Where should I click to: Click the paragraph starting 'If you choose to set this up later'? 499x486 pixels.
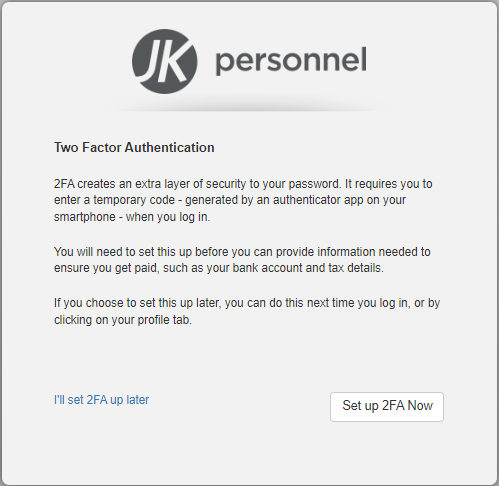[247, 311]
